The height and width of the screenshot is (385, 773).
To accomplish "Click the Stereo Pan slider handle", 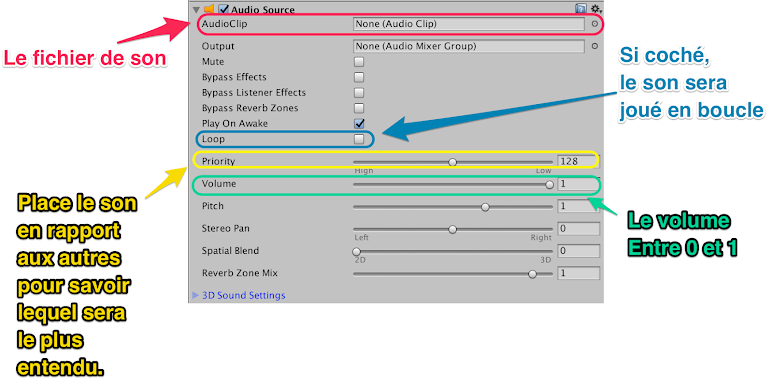I will coord(453,229).
